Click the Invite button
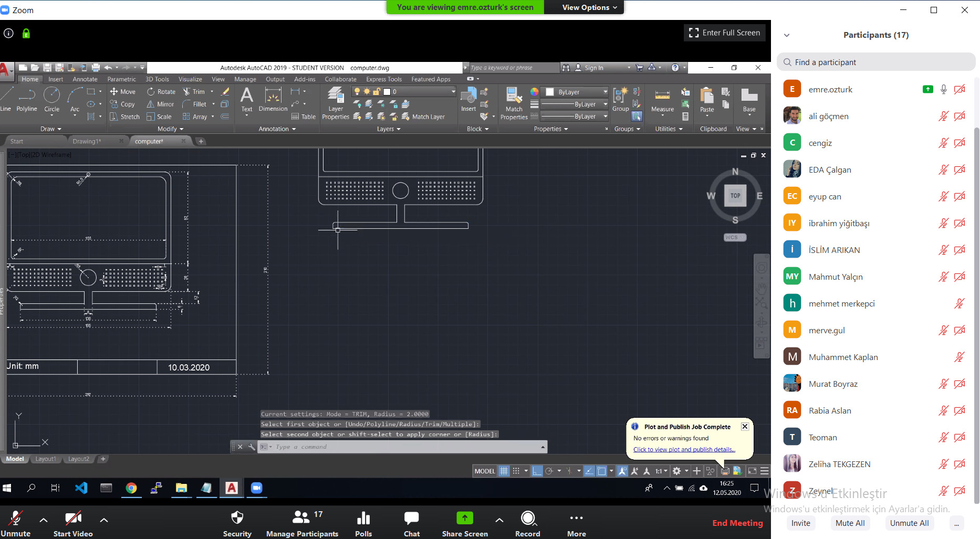The image size is (980, 539). 800,523
